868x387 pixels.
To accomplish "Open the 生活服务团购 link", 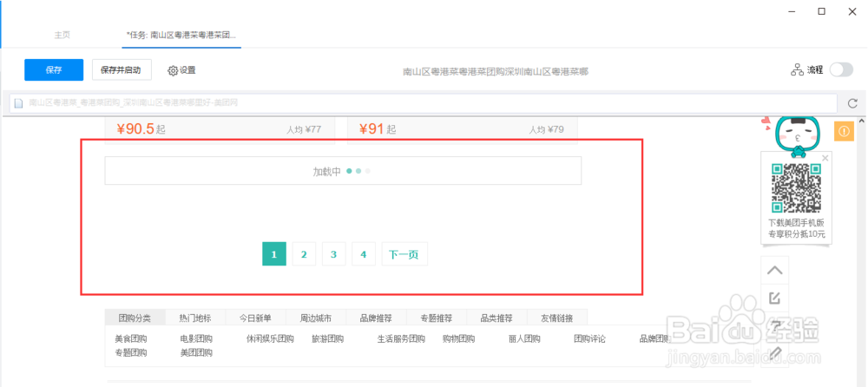I will click(x=401, y=339).
